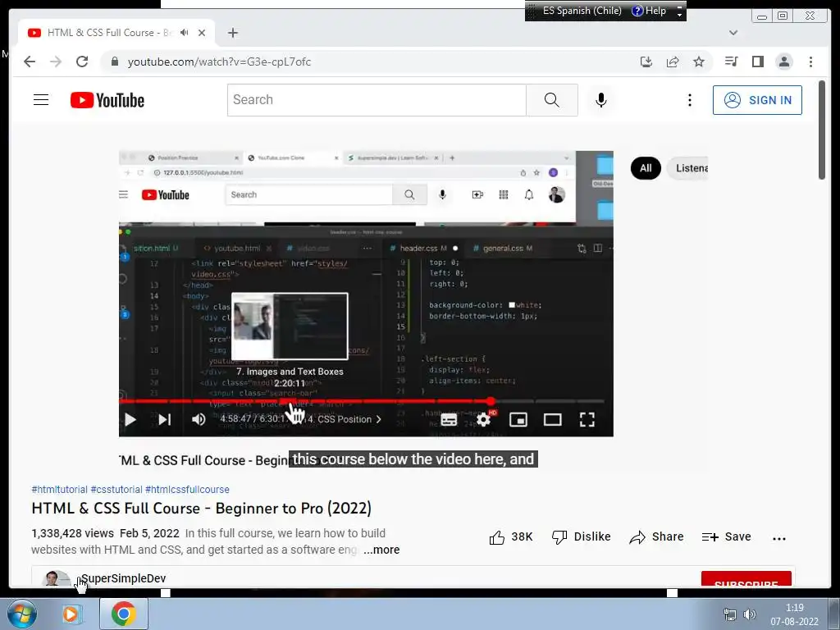Focus the YouTube Search input field
840x630 pixels.
point(377,99)
